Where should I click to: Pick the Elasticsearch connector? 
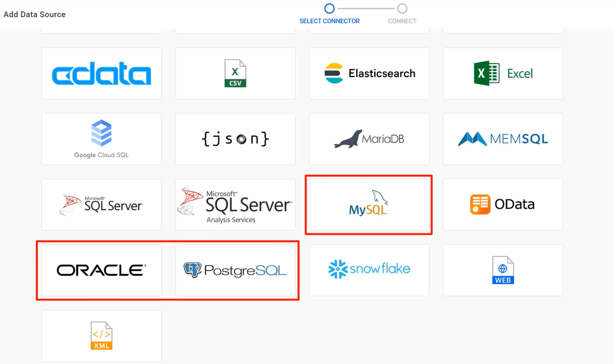click(x=369, y=74)
